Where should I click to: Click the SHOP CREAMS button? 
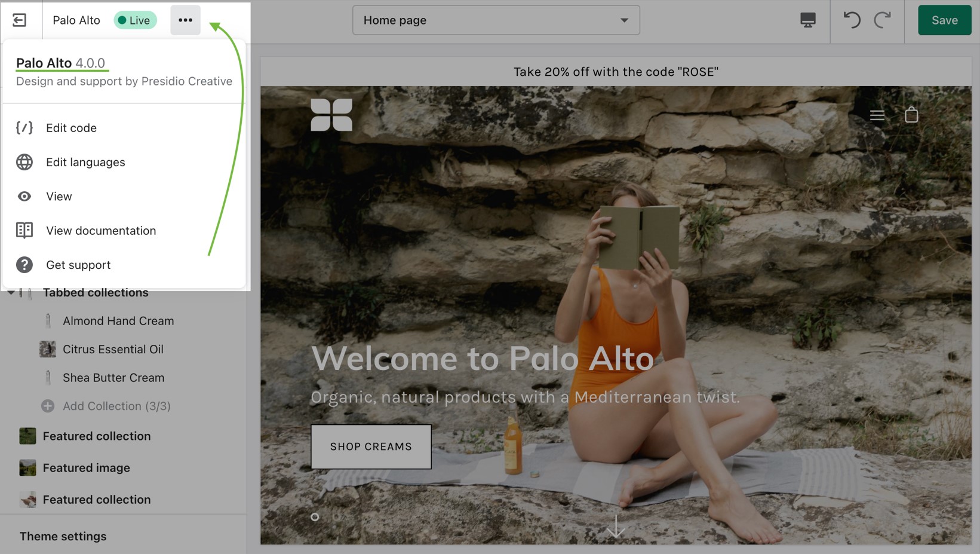click(371, 446)
